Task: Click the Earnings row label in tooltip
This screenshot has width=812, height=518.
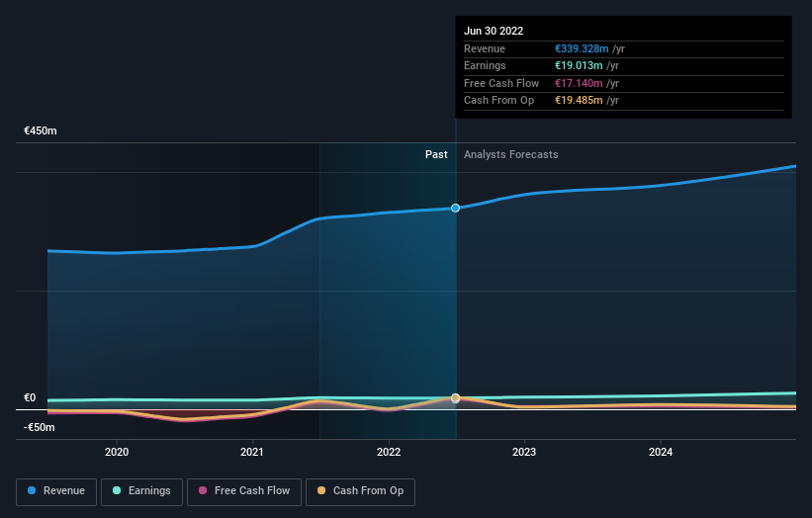Action: click(x=485, y=65)
